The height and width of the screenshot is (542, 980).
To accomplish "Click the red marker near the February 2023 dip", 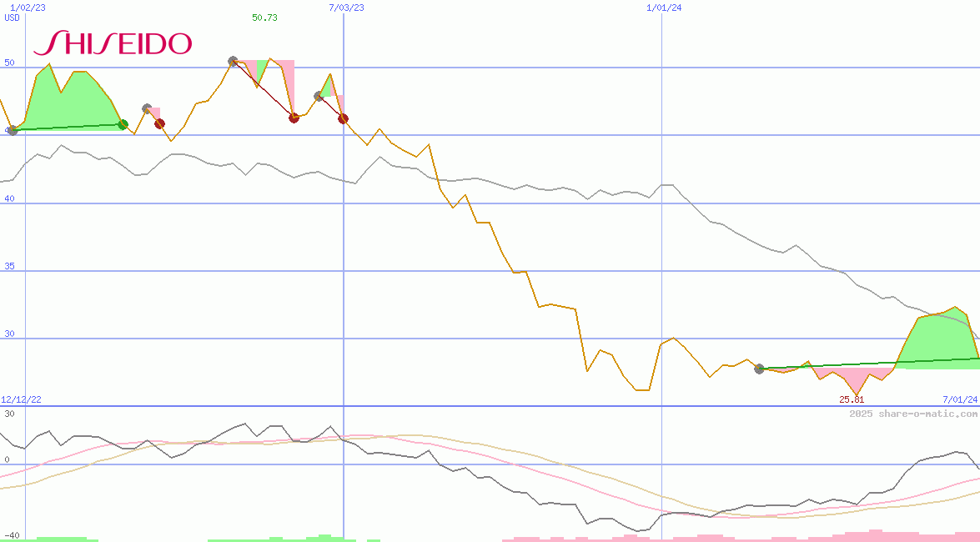I will point(158,123).
